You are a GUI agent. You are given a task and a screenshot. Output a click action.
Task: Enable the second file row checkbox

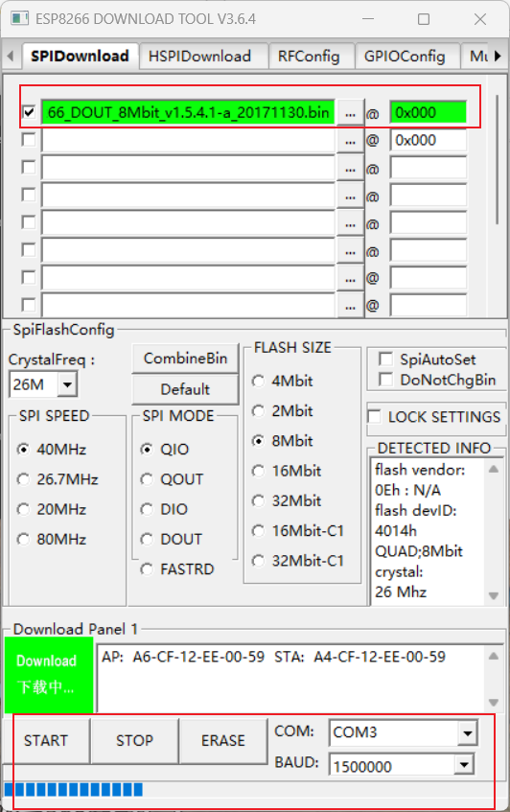[29, 140]
